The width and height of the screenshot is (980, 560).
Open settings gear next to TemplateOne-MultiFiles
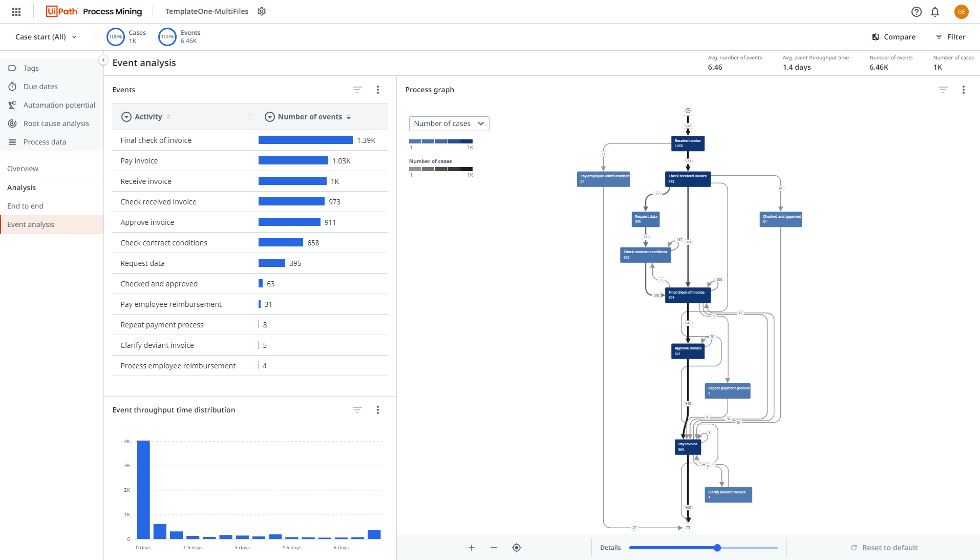coord(262,11)
